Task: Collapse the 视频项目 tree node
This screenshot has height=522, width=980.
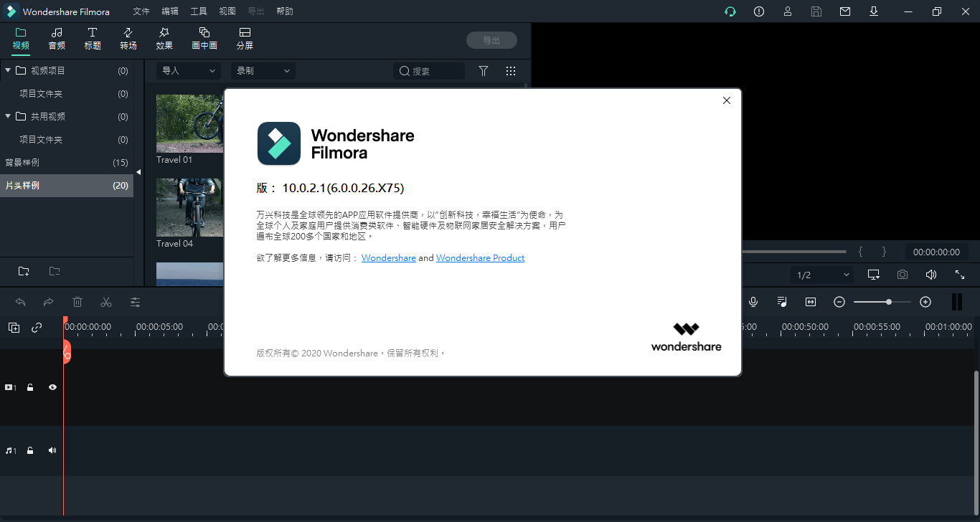Action: (8, 70)
